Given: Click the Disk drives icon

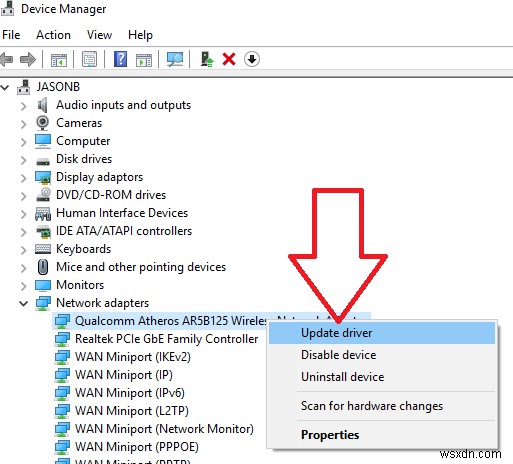Looking at the screenshot, I should 43,162.
